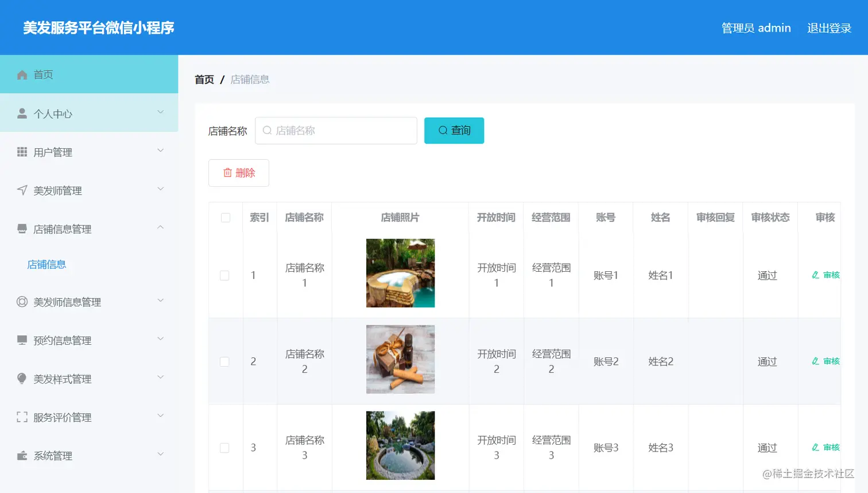Open the pool photo thumbnail in row 1
The height and width of the screenshot is (493, 868).
coord(401,273)
